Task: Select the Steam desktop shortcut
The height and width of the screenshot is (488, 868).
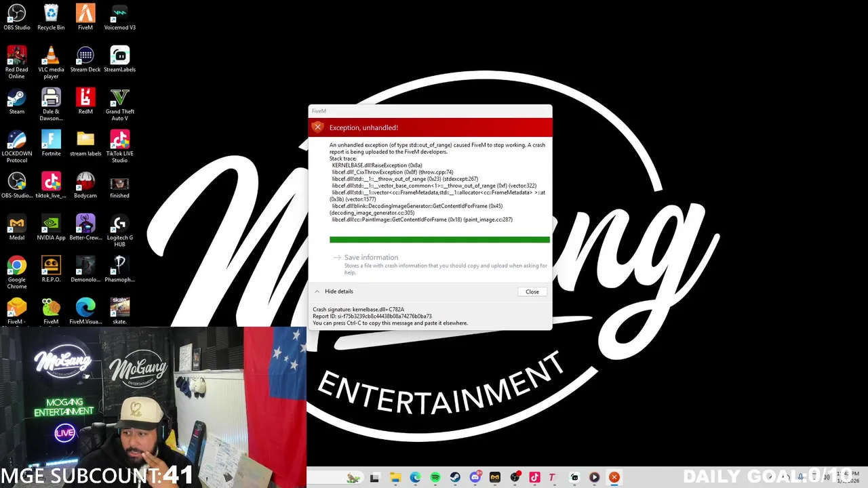Action: 17,102
